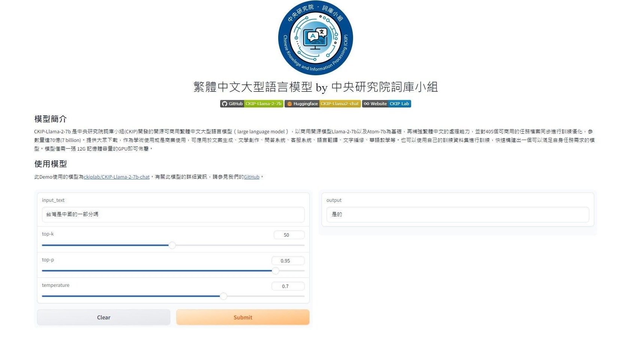644x337 pixels.
Task: Follow the GitHub text link in description
Action: click(252, 177)
